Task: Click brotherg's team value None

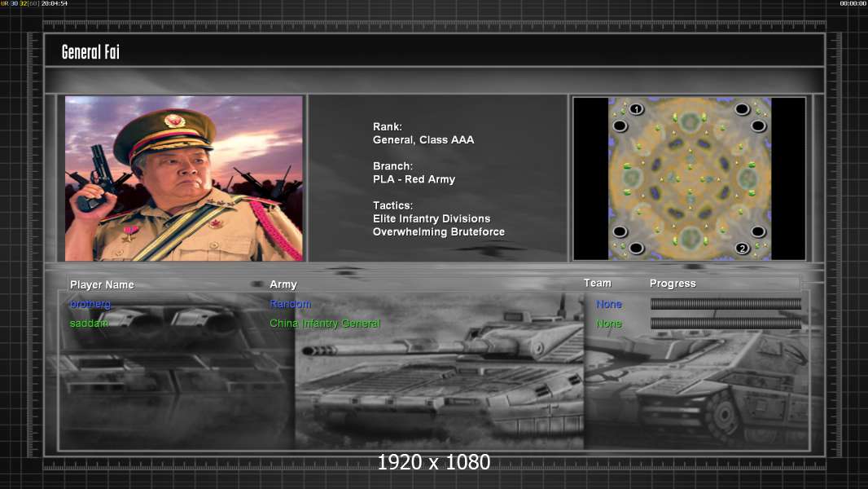Action: click(609, 304)
